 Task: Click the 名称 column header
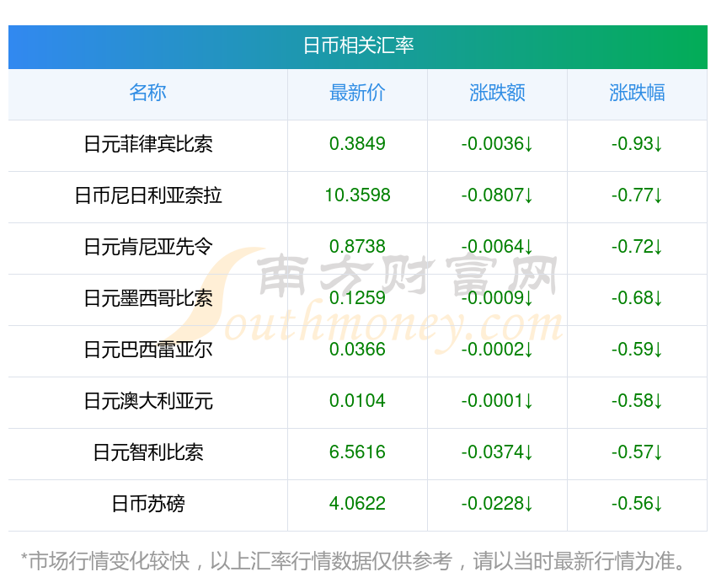pyautogui.click(x=147, y=93)
